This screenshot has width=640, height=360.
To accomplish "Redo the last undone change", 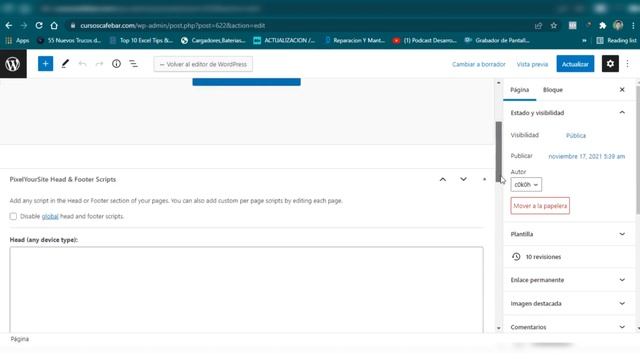I will pos(99,64).
